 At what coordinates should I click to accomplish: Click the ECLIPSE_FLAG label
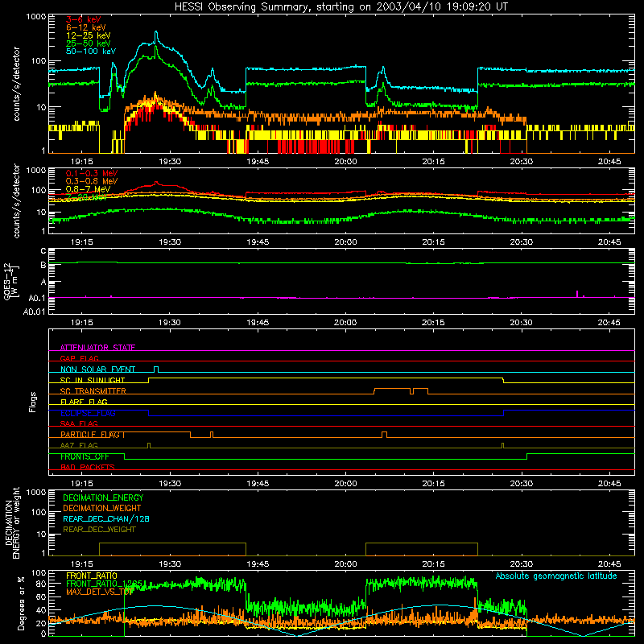pos(88,413)
